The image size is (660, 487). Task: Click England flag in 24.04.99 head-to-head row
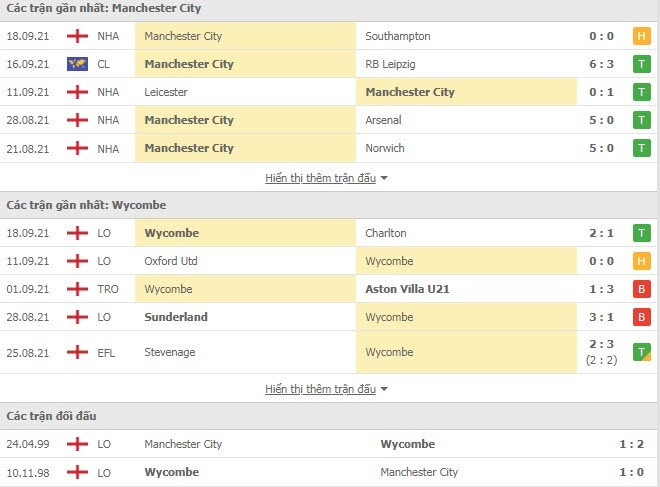77,444
